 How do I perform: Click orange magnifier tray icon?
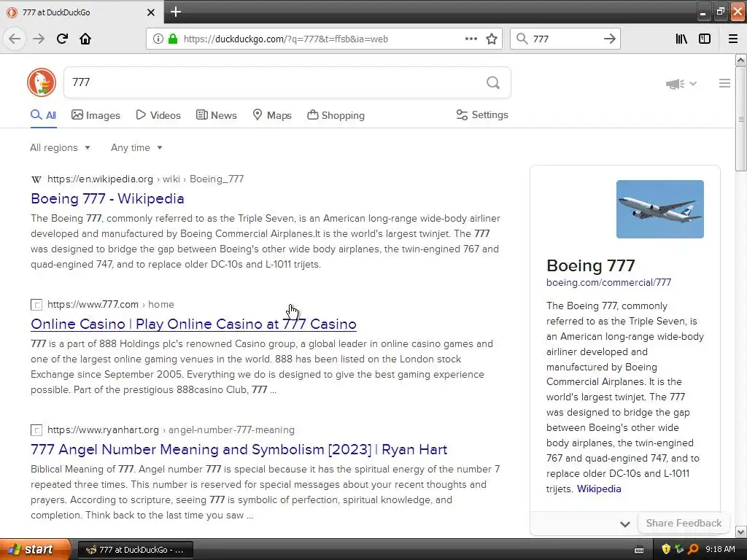click(693, 549)
